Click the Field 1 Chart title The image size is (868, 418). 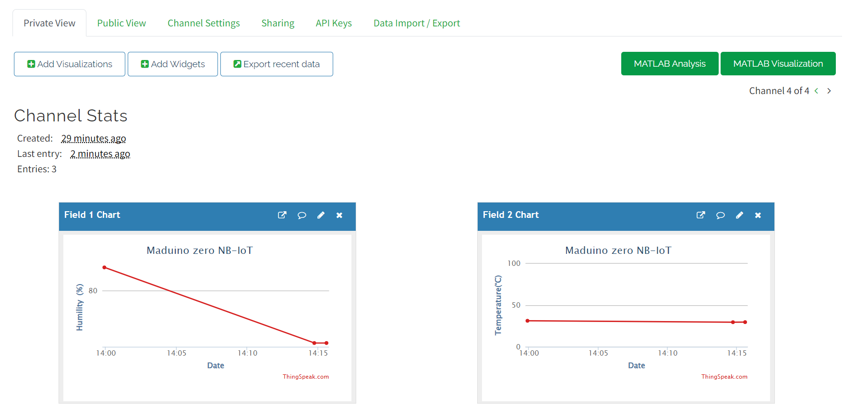92,215
